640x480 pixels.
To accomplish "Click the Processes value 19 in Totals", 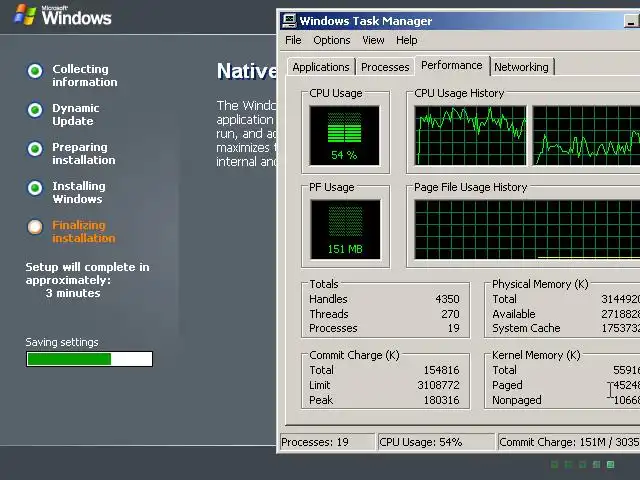I will click(x=453, y=328).
